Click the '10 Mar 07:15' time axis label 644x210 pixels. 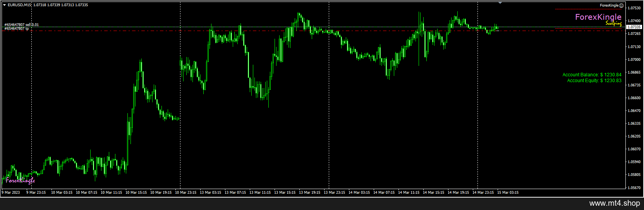tap(87, 193)
